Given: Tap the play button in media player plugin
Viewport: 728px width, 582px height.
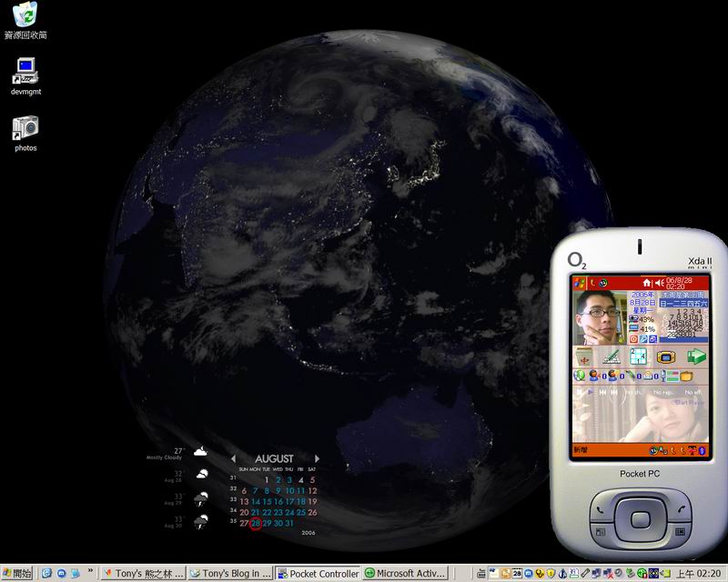Looking at the screenshot, I should click(x=590, y=392).
